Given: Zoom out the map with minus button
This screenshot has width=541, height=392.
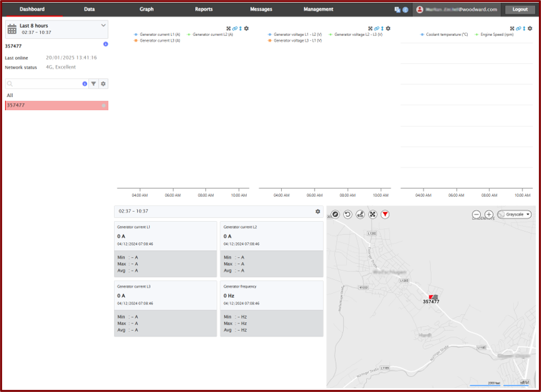Looking at the screenshot, I should [476, 214].
